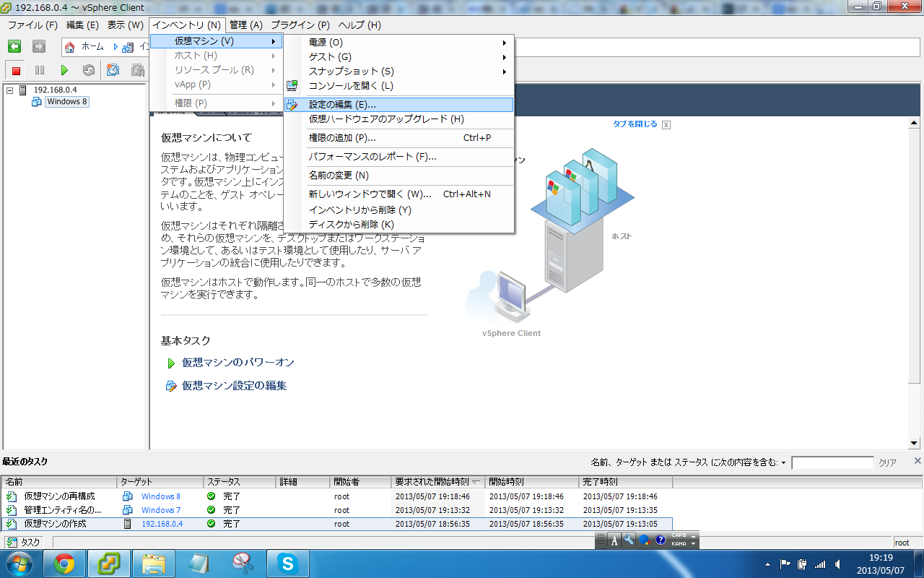Click the green back navigation arrow
The width and height of the screenshot is (924, 578).
coord(14,47)
